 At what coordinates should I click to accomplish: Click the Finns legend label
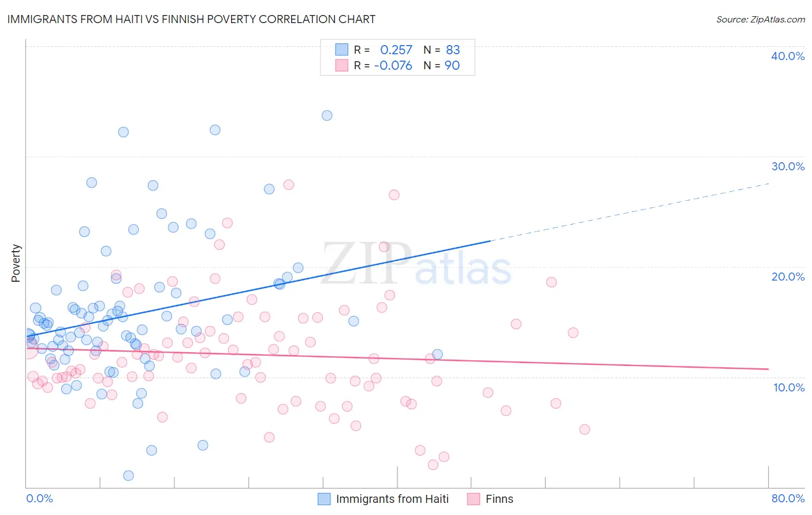[500, 499]
